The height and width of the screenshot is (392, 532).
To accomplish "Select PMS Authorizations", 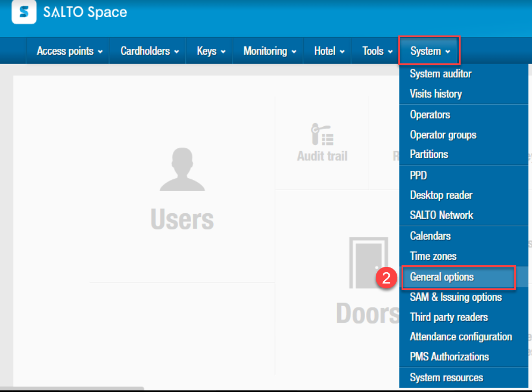I will pyautogui.click(x=449, y=357).
